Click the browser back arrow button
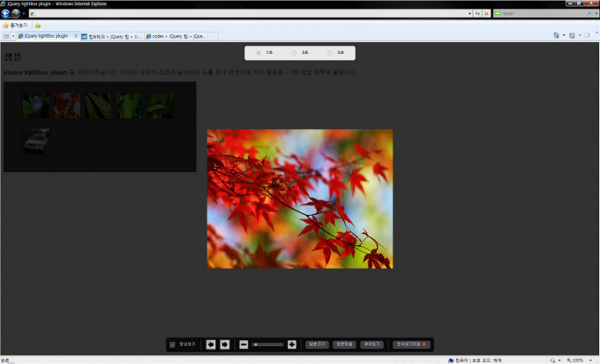 (6, 14)
